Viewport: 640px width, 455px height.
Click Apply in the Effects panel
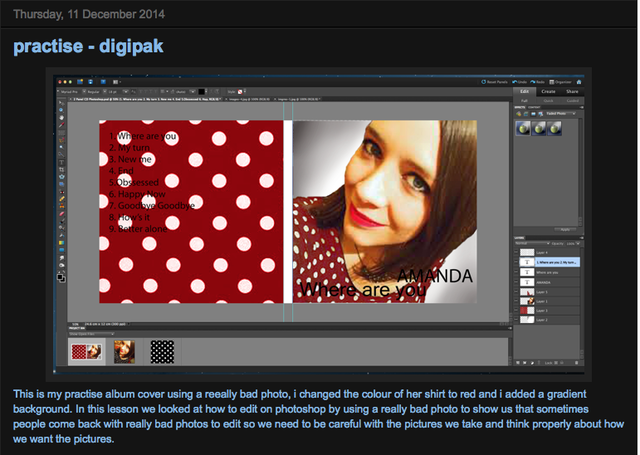coord(565,229)
